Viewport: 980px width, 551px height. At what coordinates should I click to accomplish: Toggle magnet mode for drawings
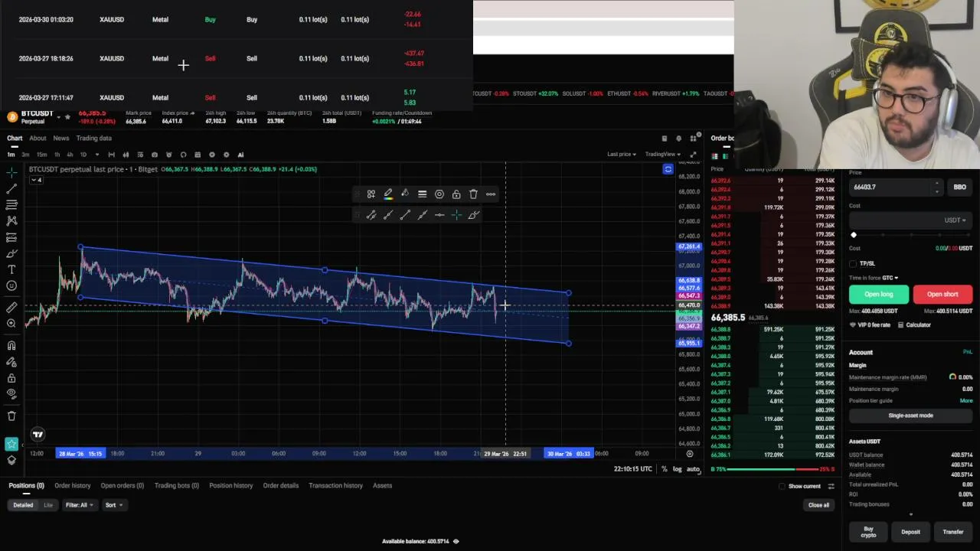point(11,346)
